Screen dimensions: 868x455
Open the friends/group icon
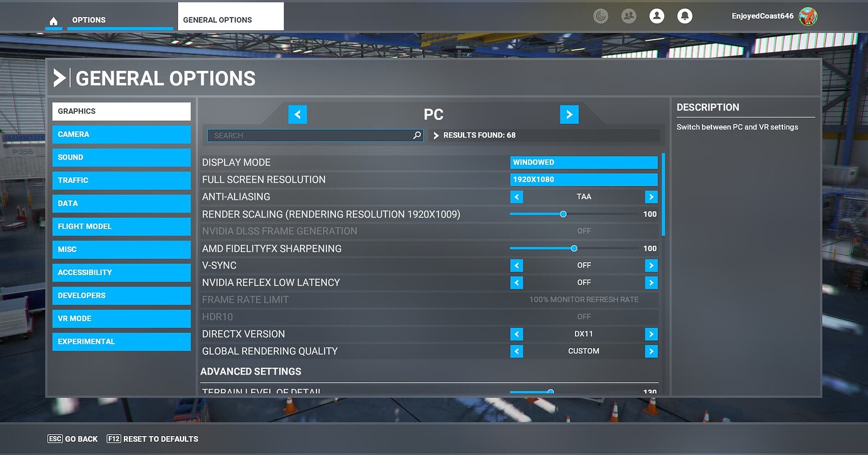628,16
